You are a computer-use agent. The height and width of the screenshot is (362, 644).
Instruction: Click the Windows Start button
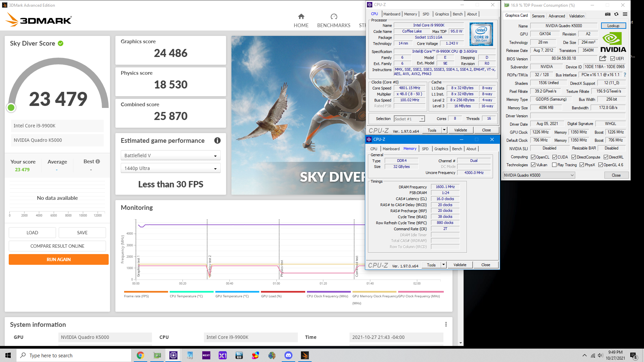click(8, 355)
